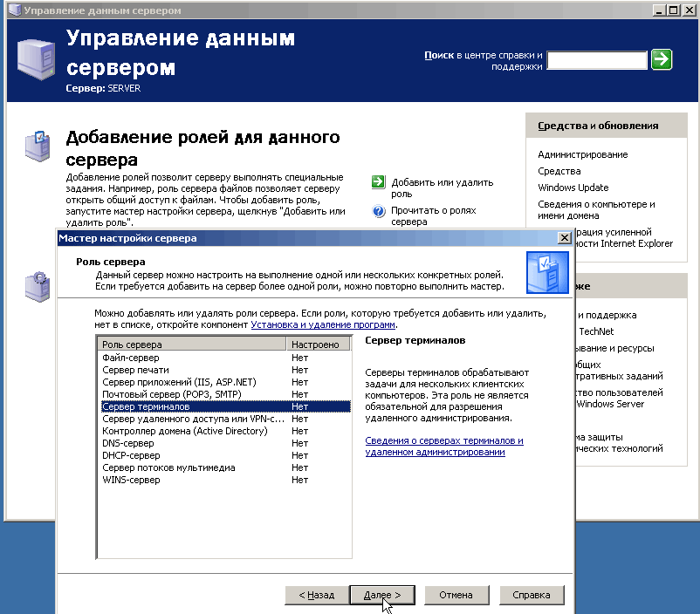
Task: Open Windows Update in sidebar
Action: click(x=573, y=188)
